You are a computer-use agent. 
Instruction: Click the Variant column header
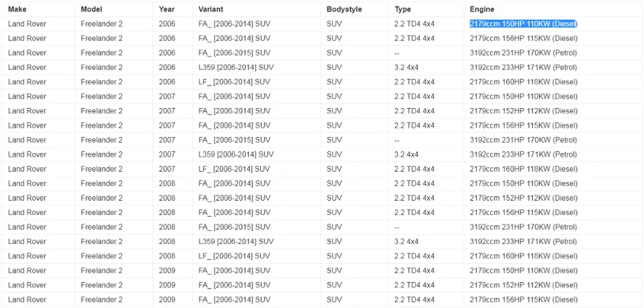coord(211,9)
